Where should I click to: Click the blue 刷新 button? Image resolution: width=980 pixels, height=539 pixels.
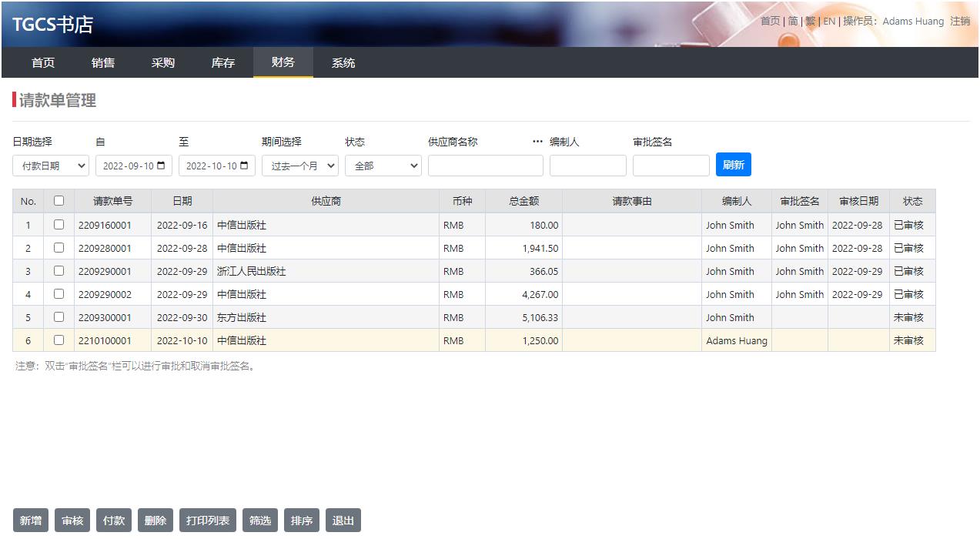(x=733, y=165)
